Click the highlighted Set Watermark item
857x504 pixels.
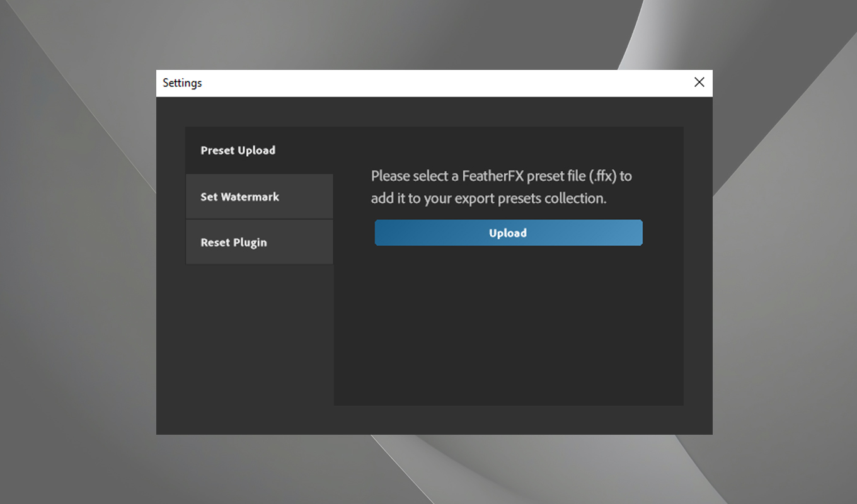pos(239,196)
